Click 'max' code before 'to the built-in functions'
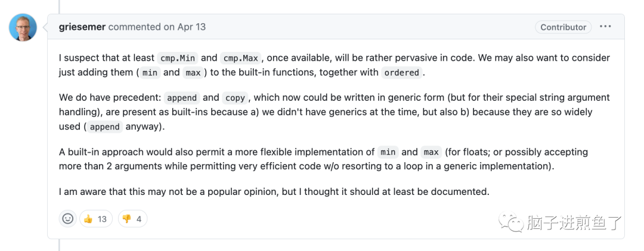 pyautogui.click(x=193, y=73)
